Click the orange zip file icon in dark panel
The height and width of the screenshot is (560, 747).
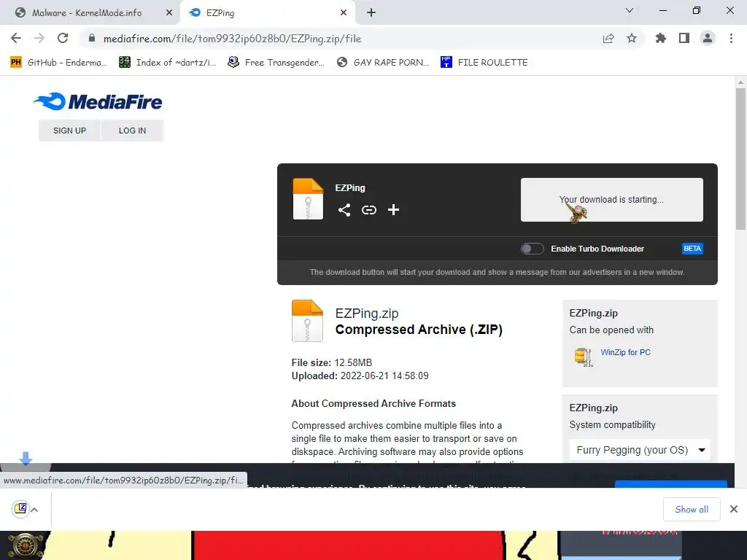(x=308, y=198)
